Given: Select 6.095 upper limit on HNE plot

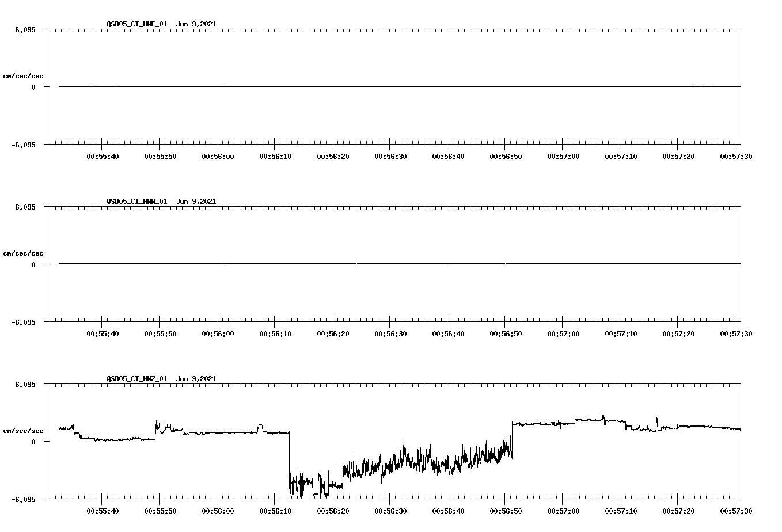Looking at the screenshot, I should click(25, 30).
